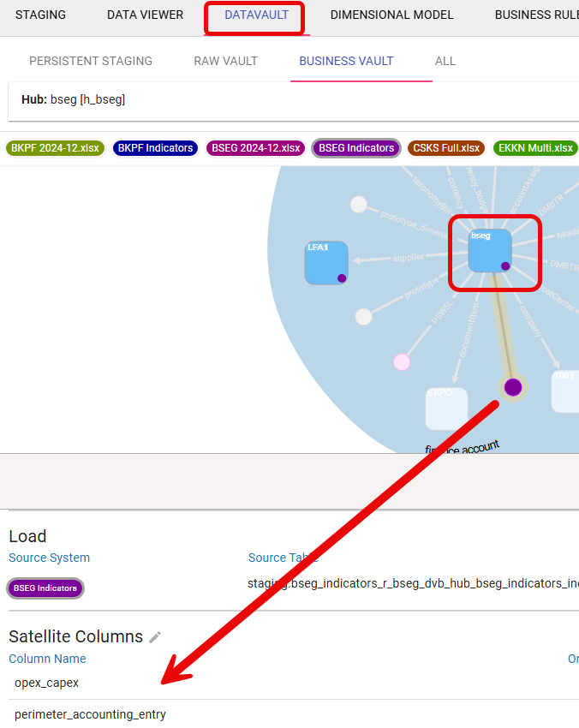Toggle the BKPF 2024-12.xlsx source filter
This screenshot has width=579, height=728.
point(55,148)
